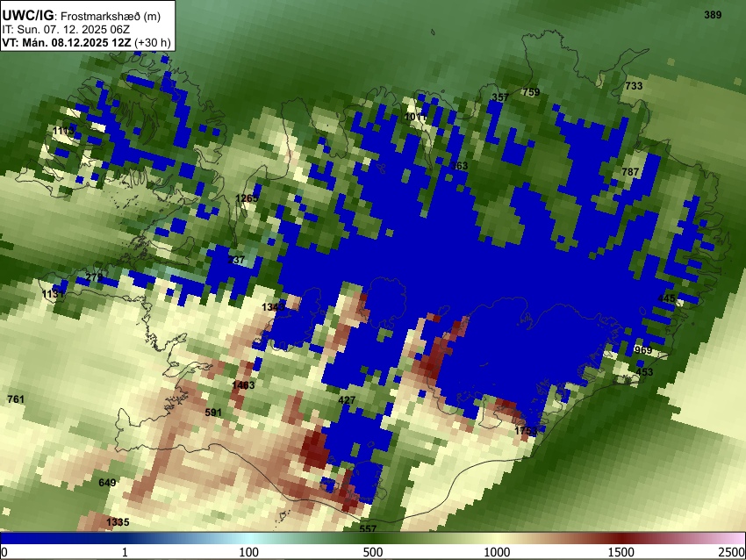The height and width of the screenshot is (560, 746).
Task: Select the 'IT: Sun. 07. 12. 2025 06Z' line
Action: click(x=66, y=30)
